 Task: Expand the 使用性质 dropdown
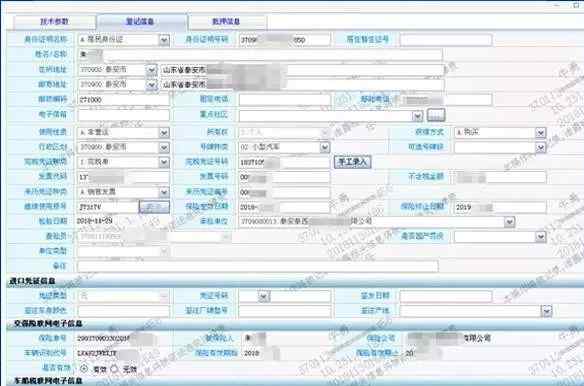164,133
